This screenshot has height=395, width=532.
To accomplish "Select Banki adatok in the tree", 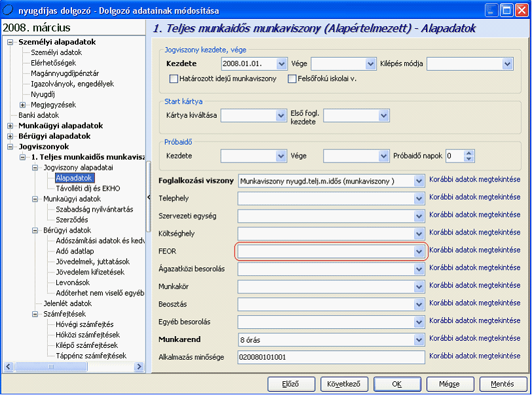I will pos(39,115).
